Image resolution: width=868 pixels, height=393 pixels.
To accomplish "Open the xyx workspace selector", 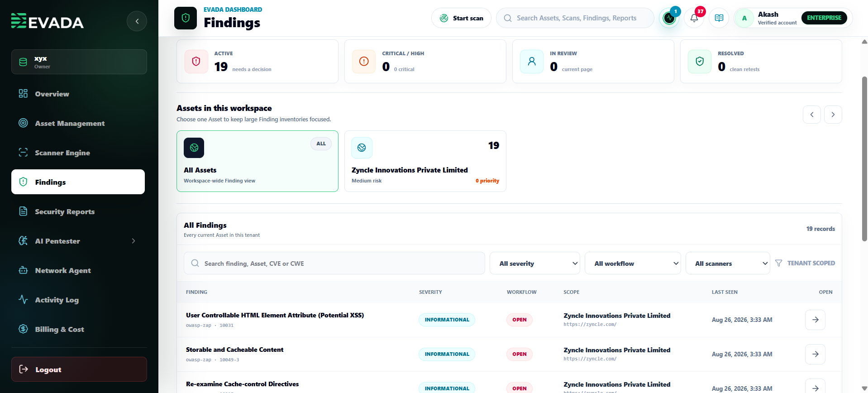I will point(79,62).
